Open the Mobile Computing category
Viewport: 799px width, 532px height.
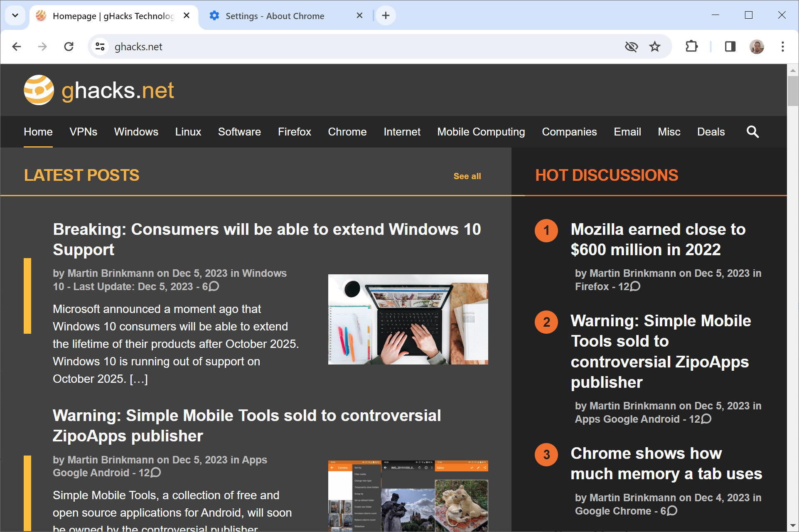tap(481, 132)
